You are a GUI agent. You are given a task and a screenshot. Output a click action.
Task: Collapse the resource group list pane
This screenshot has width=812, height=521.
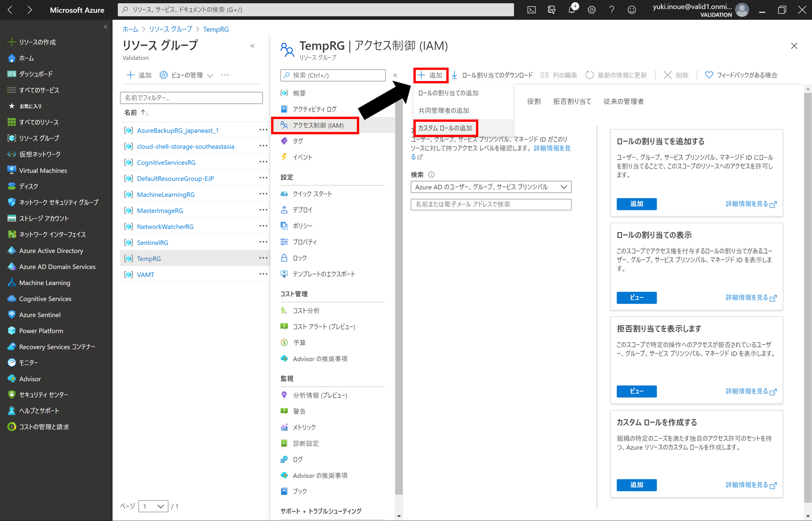pyautogui.click(x=252, y=45)
